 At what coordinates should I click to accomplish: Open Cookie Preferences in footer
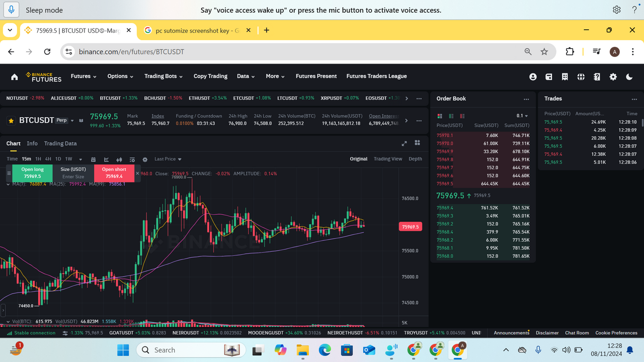pyautogui.click(x=616, y=333)
